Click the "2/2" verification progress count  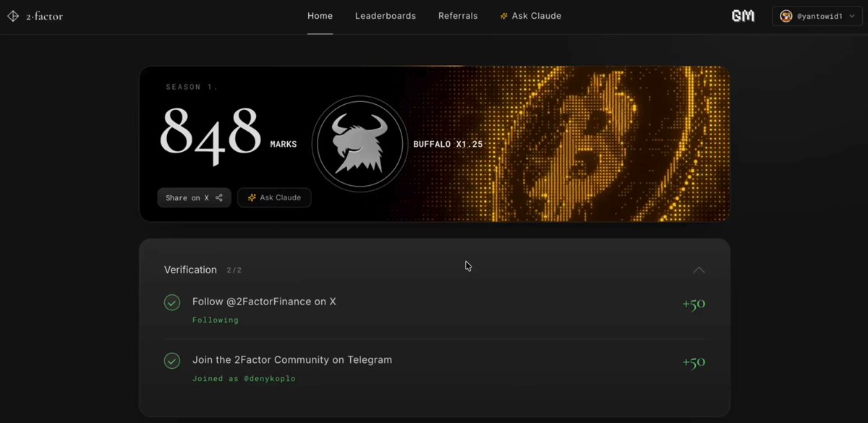coord(234,270)
